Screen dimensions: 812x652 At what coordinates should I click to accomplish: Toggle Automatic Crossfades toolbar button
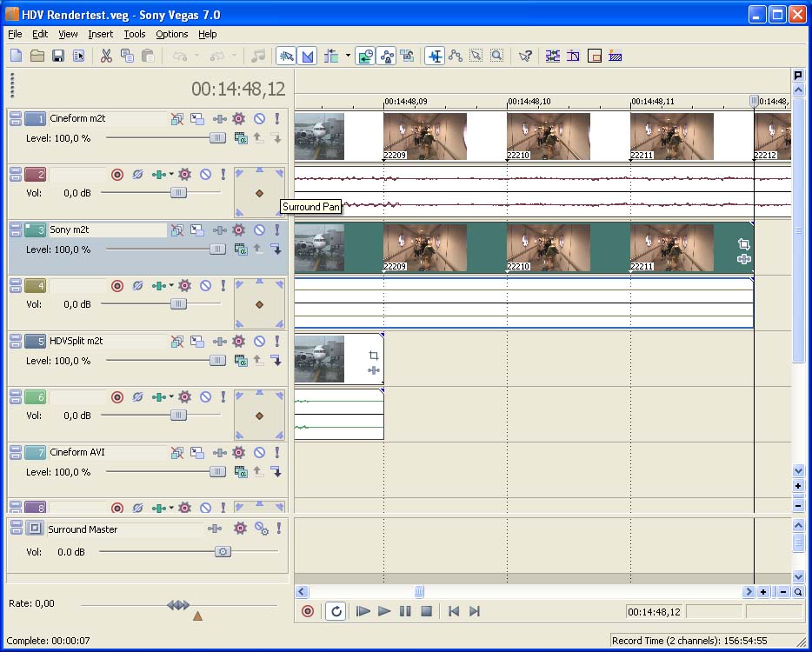coord(308,56)
